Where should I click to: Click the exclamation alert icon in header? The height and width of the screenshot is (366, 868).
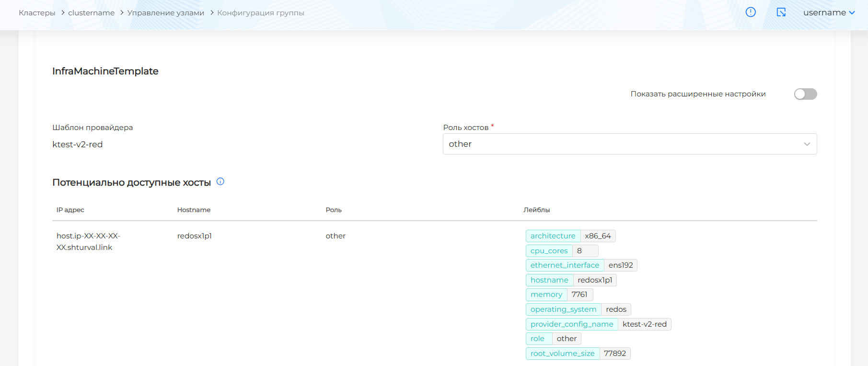(751, 12)
